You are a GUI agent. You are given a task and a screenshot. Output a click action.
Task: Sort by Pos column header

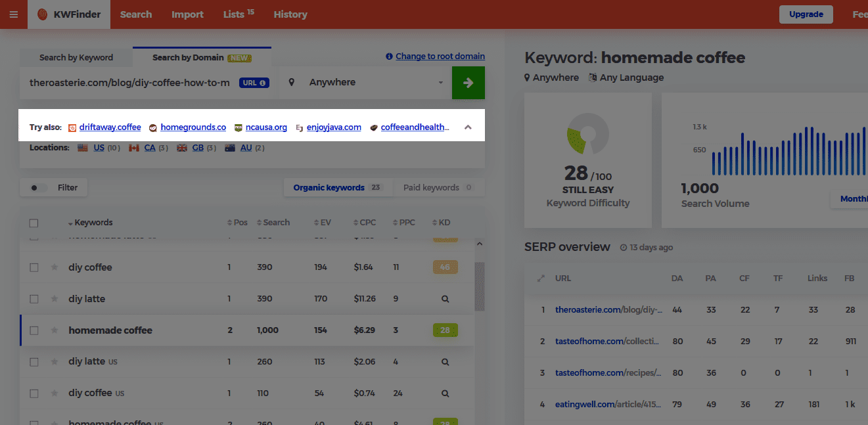click(237, 223)
